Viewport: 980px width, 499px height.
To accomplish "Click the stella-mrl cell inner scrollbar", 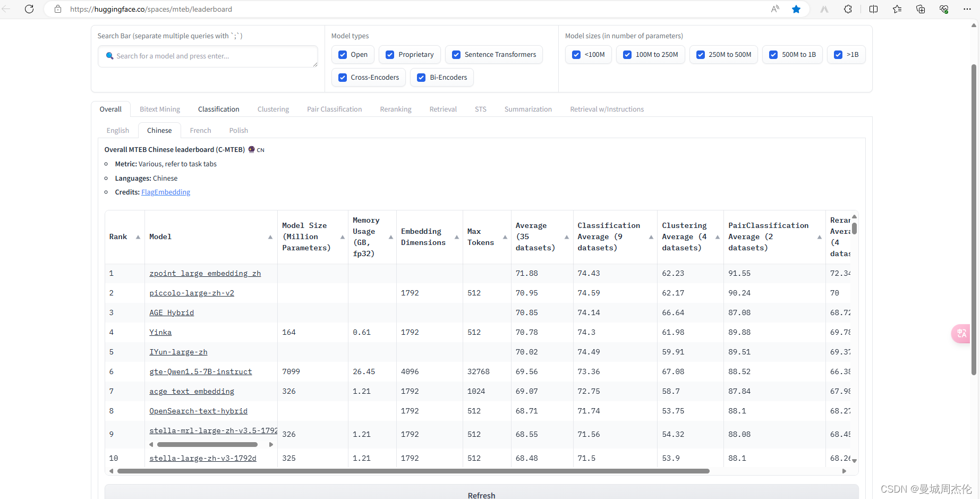I will pos(207,444).
